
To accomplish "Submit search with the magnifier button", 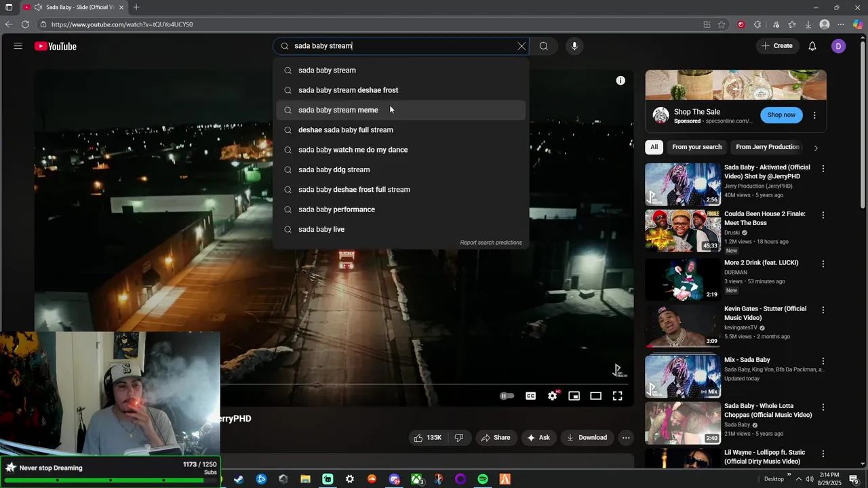I will coord(544,46).
